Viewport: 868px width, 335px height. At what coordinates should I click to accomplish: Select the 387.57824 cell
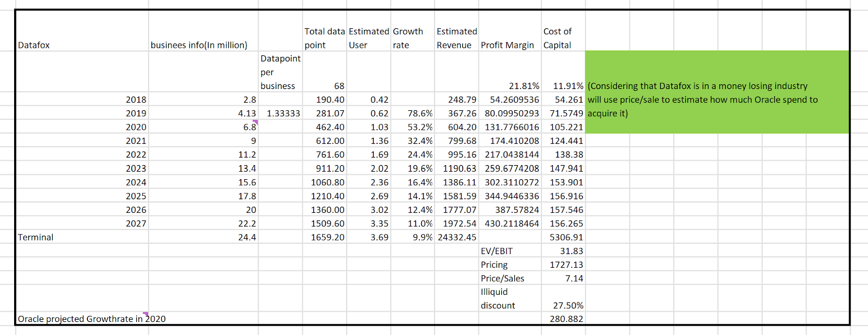click(510, 210)
